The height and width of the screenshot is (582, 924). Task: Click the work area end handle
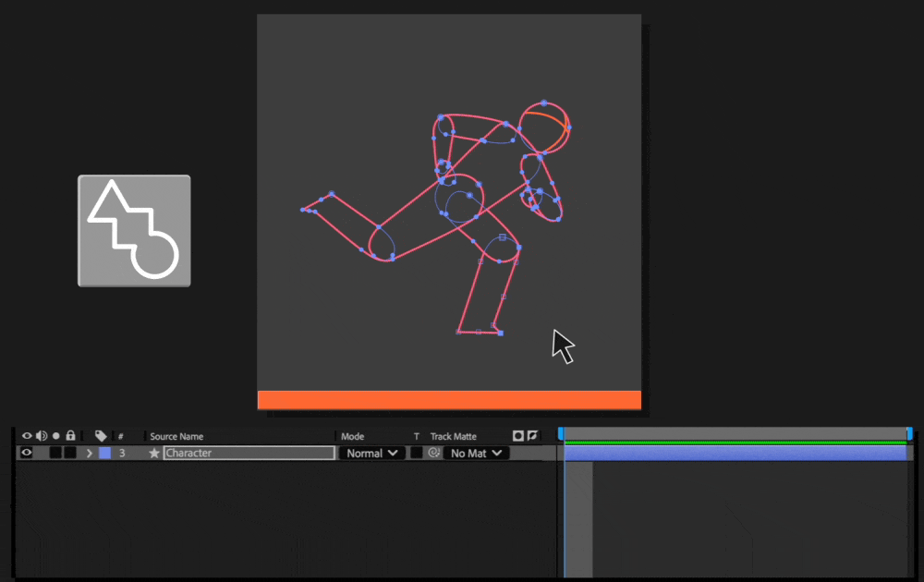click(909, 434)
